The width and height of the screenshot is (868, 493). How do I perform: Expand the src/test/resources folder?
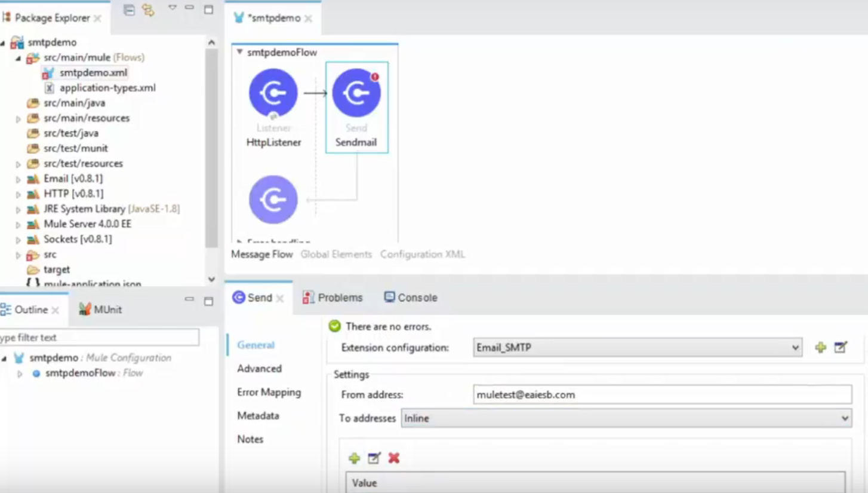click(19, 164)
